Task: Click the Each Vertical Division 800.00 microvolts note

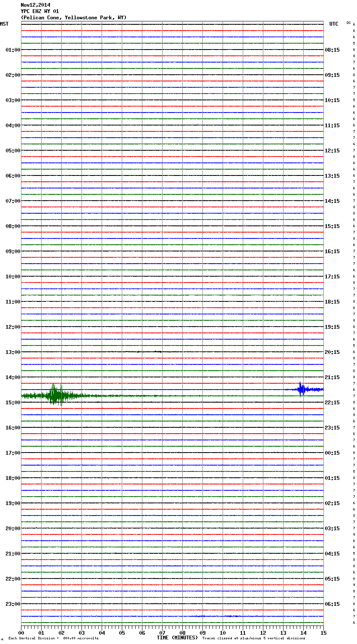Action: pyautogui.click(x=53, y=638)
